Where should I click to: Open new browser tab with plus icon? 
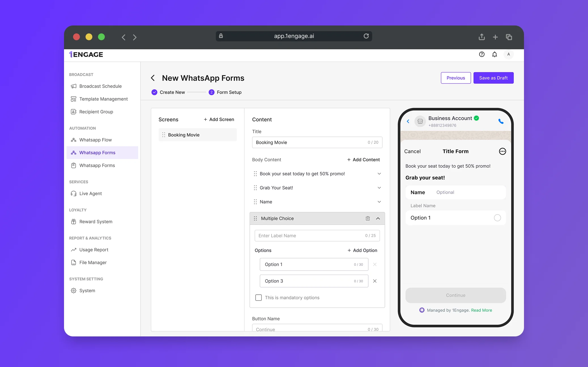495,37
